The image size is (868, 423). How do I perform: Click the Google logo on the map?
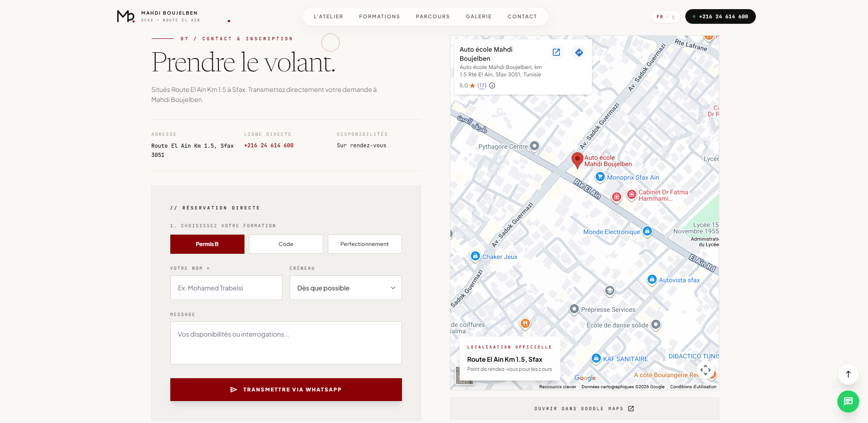(x=585, y=378)
